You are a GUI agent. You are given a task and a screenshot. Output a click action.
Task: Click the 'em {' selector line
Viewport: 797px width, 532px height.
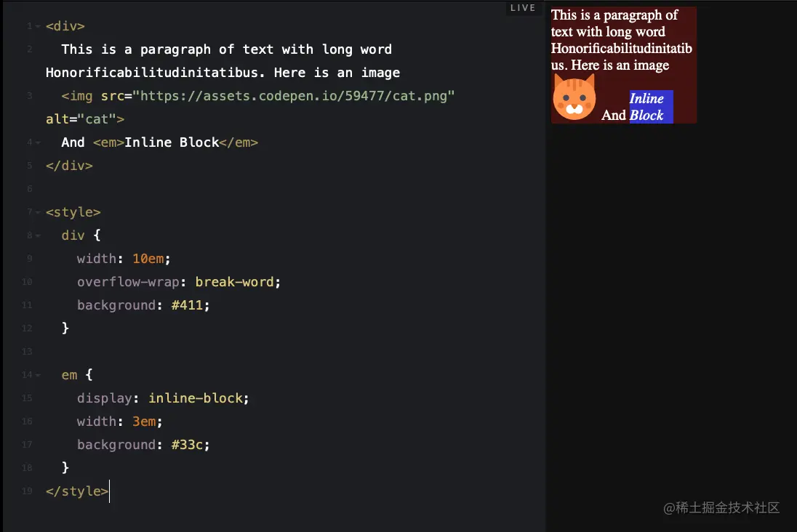pyautogui.click(x=77, y=375)
